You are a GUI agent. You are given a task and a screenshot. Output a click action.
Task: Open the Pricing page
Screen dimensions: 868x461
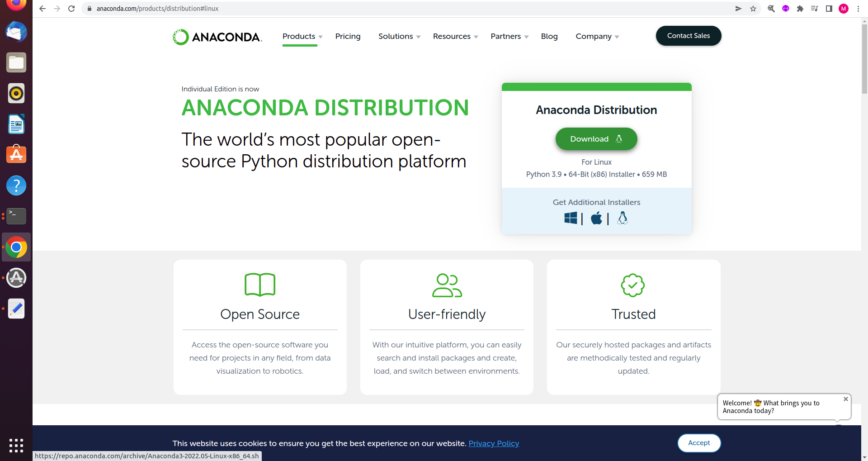[x=348, y=36]
